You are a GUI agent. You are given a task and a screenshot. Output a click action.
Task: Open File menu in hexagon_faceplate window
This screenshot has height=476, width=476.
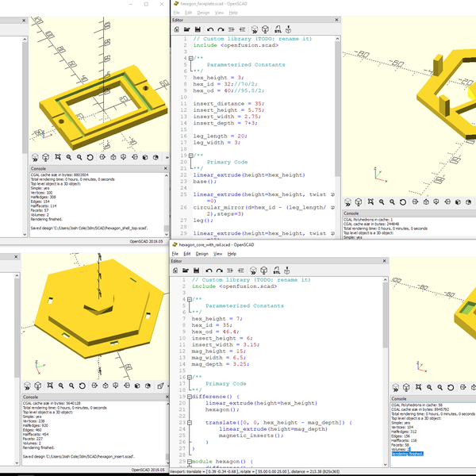pos(176,13)
